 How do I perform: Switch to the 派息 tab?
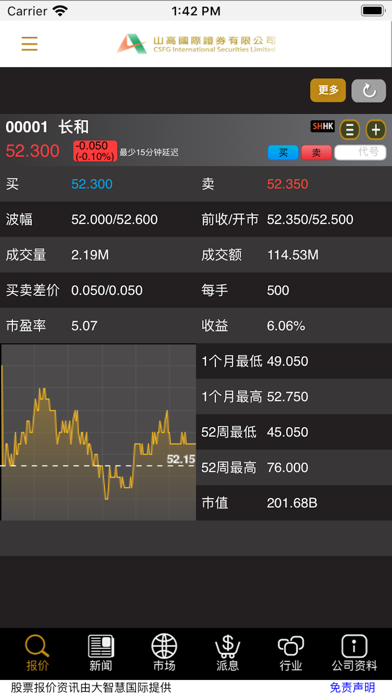coord(228,652)
